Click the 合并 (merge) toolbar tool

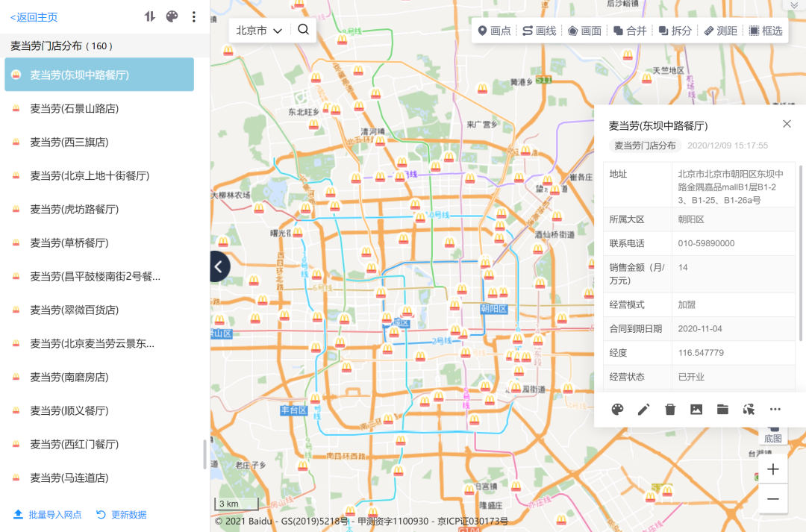[x=629, y=31]
